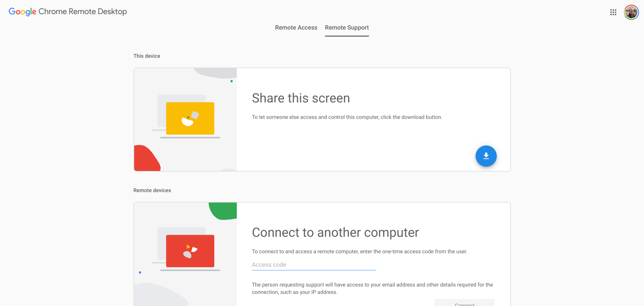Click the Remote devices section label
644x306 pixels.
click(152, 190)
